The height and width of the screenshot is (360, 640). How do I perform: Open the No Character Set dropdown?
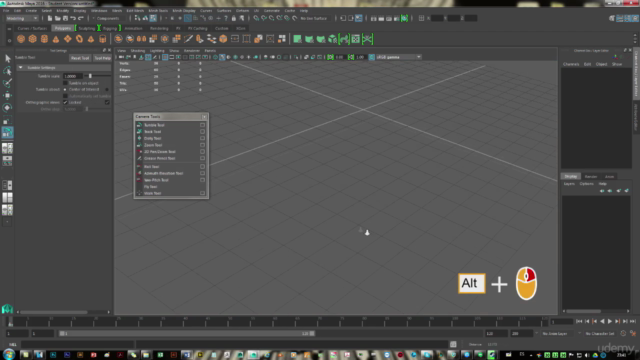[x=599, y=333]
